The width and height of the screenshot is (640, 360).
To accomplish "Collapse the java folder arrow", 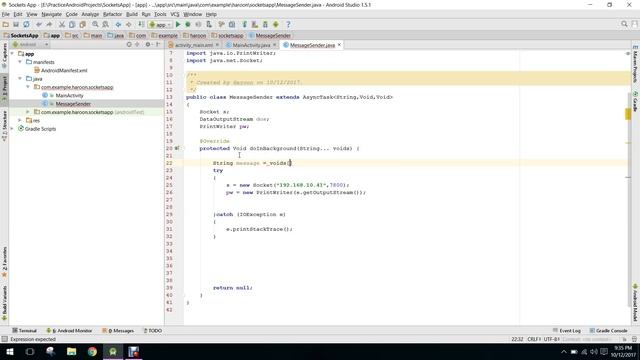I will pos(20,78).
